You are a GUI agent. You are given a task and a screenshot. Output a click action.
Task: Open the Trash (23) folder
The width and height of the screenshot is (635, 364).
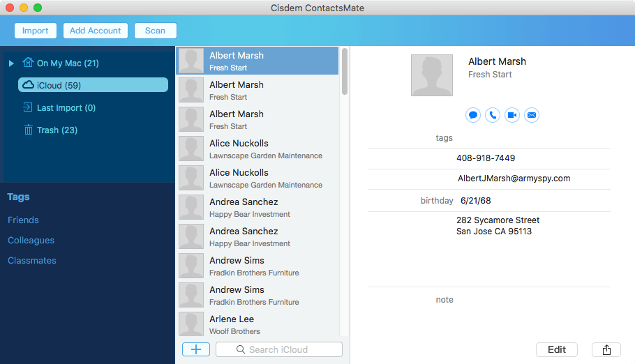pyautogui.click(x=57, y=130)
